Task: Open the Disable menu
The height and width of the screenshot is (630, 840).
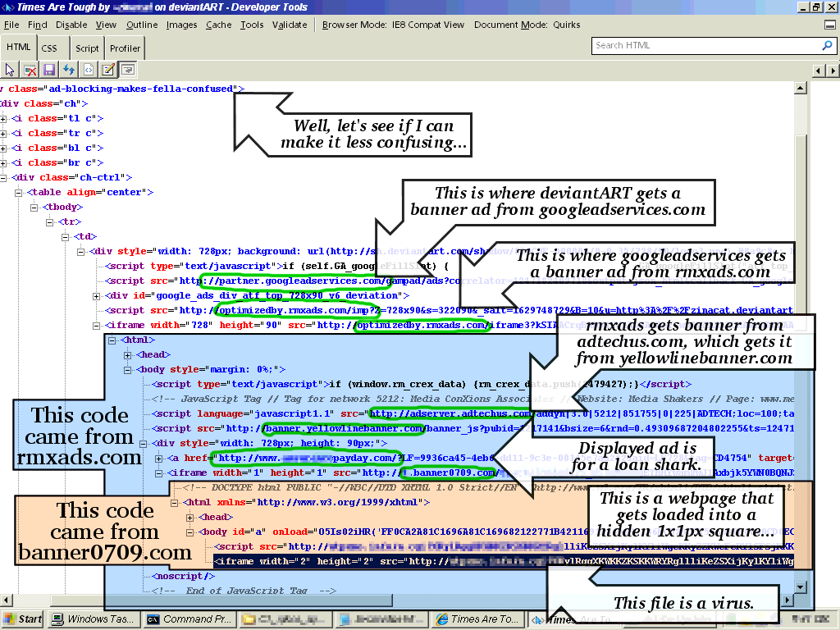Action: 71,25
